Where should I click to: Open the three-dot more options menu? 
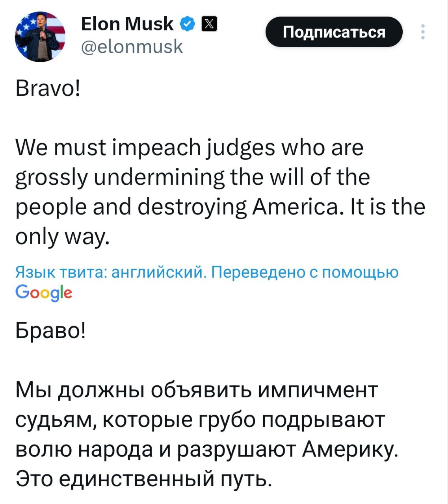(423, 32)
